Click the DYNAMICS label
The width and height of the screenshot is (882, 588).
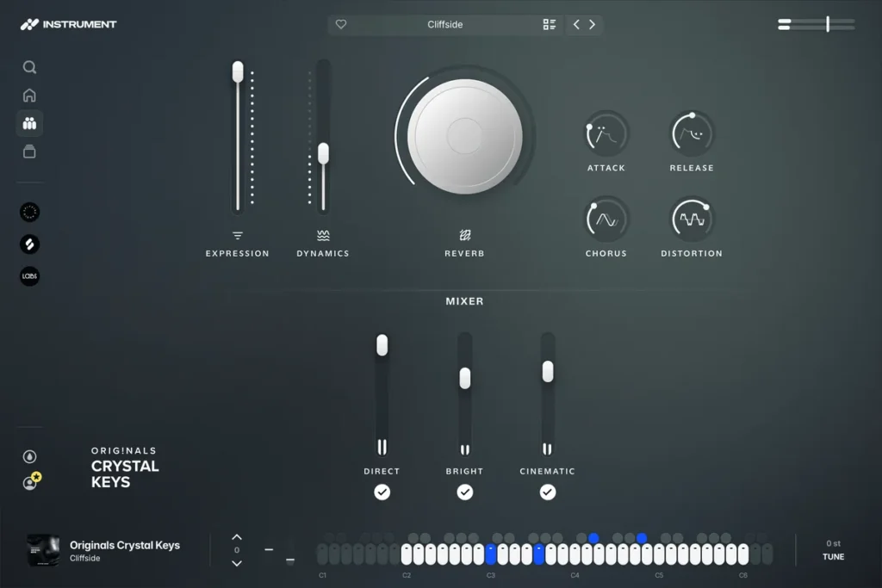pyautogui.click(x=323, y=253)
